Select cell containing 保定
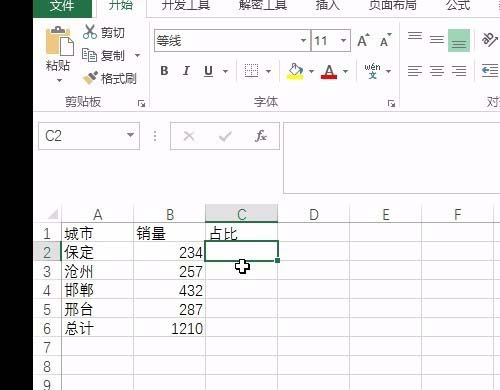Viewport: 500px width, 390px height. pos(97,252)
